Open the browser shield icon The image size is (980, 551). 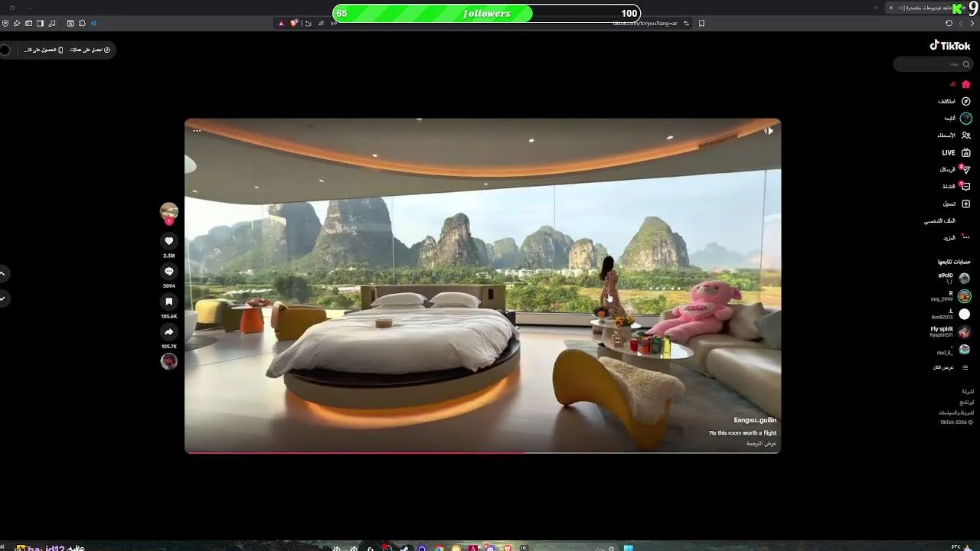[x=5, y=24]
